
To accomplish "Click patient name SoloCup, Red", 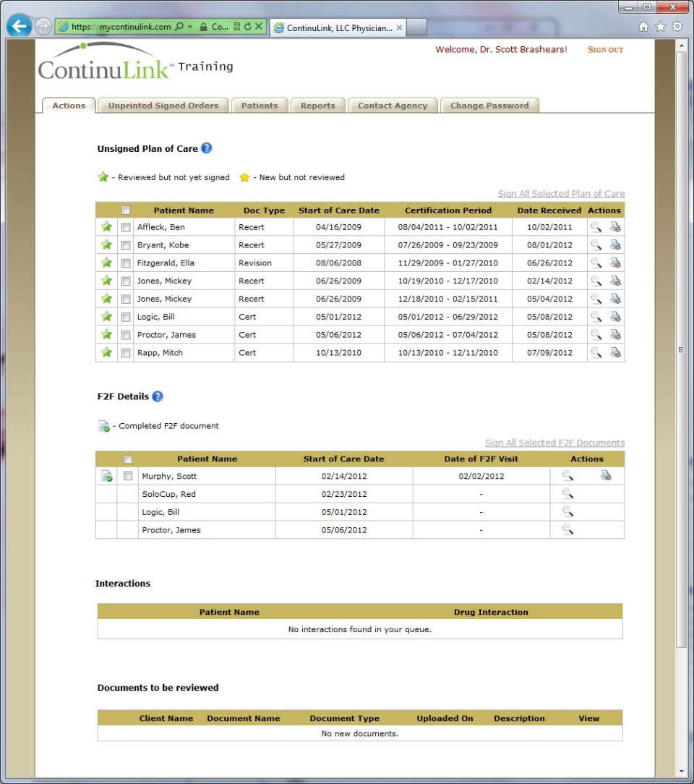I will [x=169, y=494].
